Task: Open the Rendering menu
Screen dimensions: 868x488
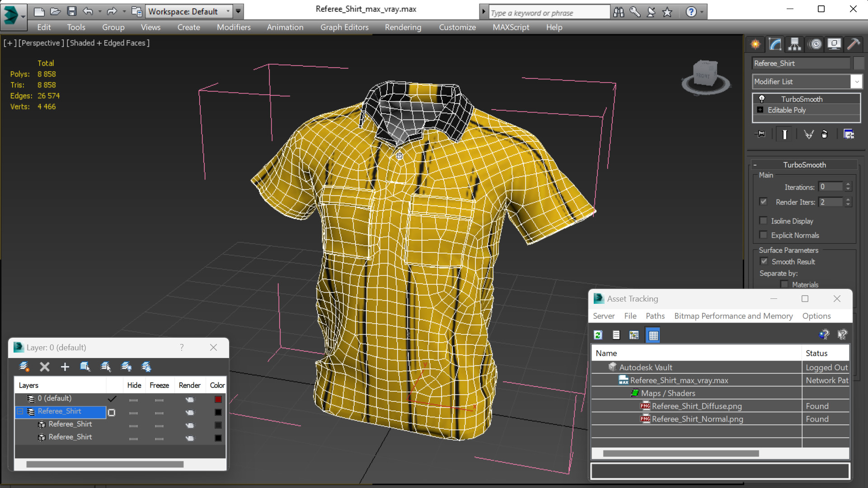Action: (x=403, y=27)
